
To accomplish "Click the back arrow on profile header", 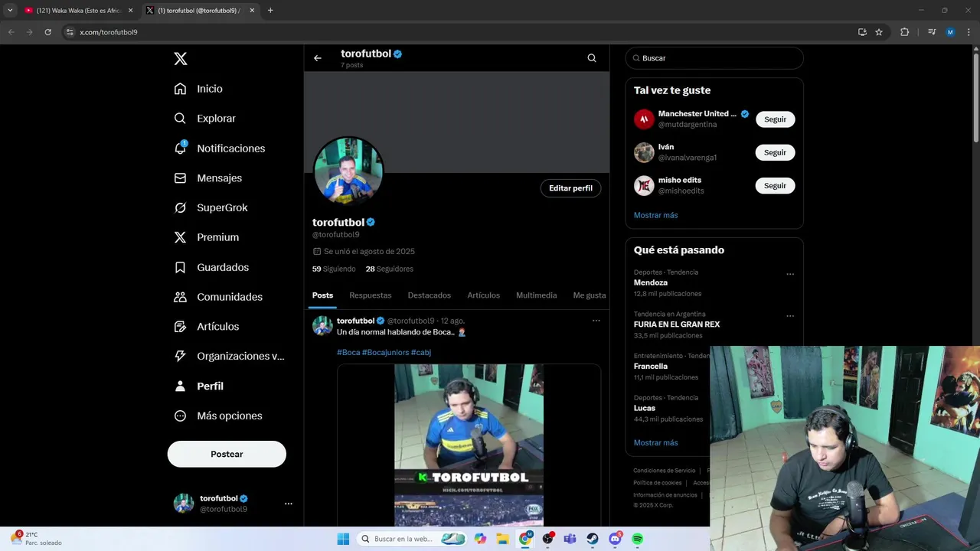I will (318, 58).
